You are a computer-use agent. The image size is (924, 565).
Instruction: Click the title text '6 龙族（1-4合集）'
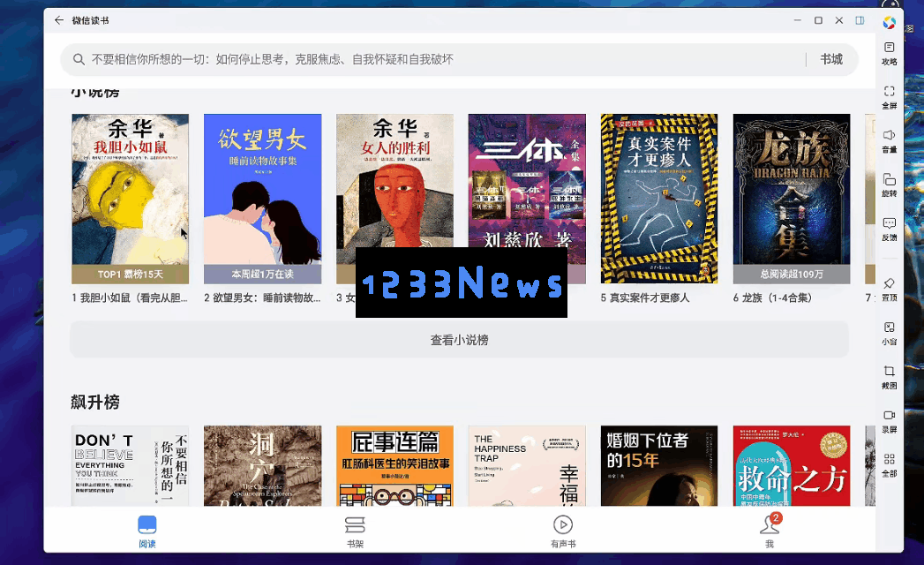point(772,298)
